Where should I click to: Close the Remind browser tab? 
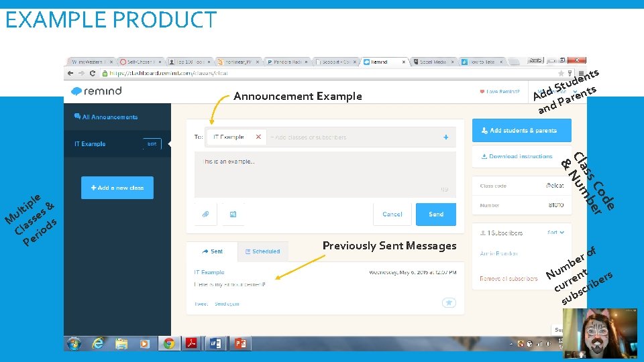pyautogui.click(x=404, y=62)
